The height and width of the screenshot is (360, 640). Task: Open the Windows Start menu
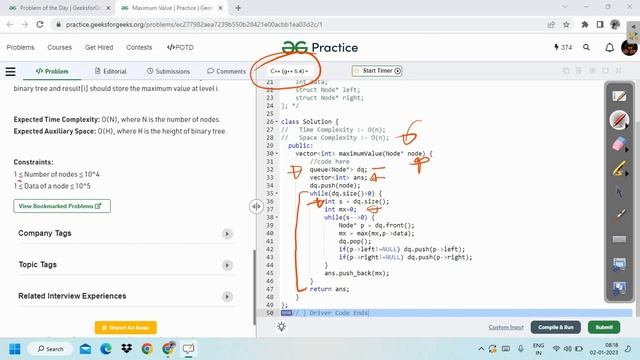click(15, 349)
